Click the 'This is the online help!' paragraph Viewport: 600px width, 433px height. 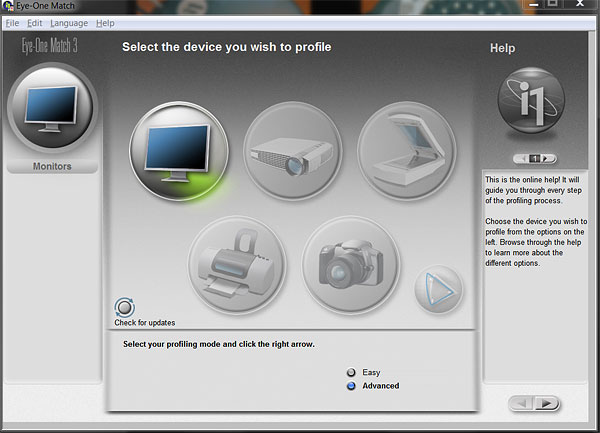click(x=533, y=190)
